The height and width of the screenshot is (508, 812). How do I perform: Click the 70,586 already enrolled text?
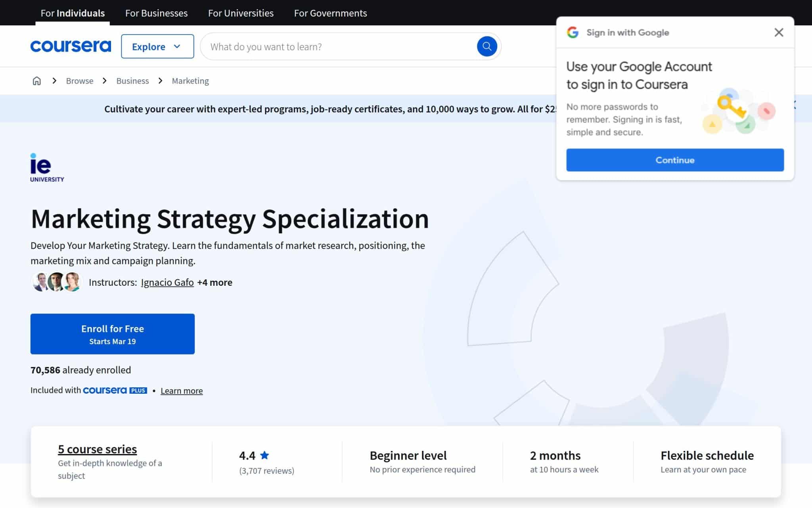80,370
